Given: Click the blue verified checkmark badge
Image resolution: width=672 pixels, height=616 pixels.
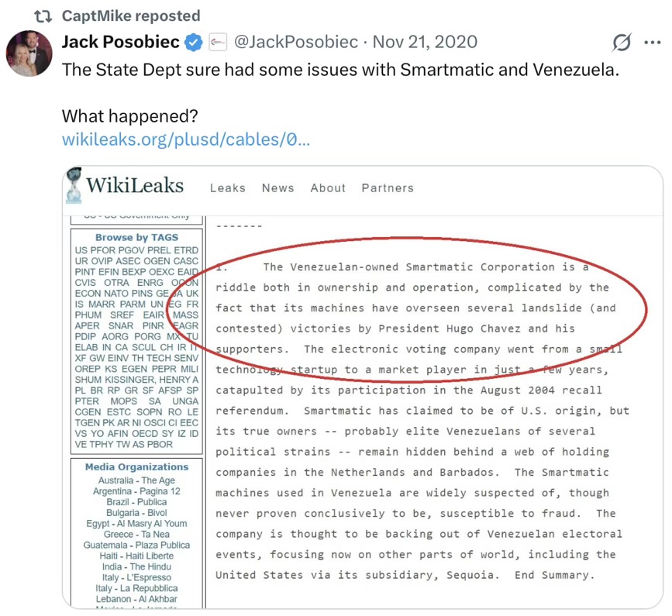Looking at the screenshot, I should point(195,42).
